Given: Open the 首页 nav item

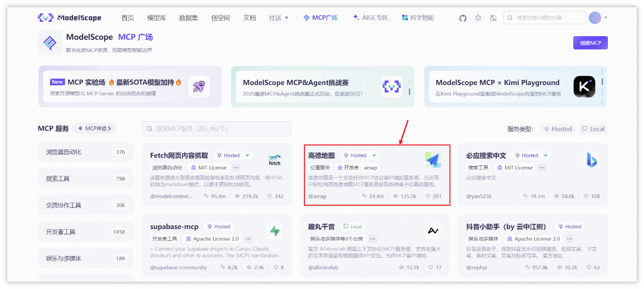Looking at the screenshot, I should pos(127,18).
